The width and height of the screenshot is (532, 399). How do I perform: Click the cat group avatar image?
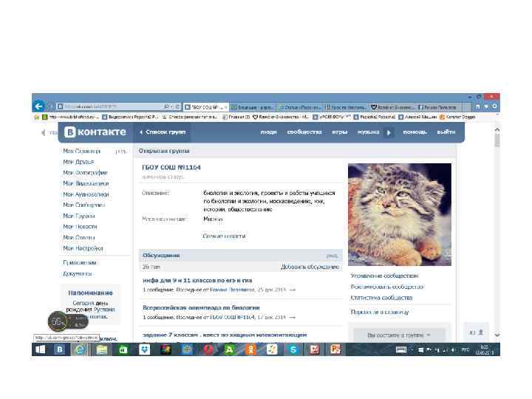click(x=400, y=214)
